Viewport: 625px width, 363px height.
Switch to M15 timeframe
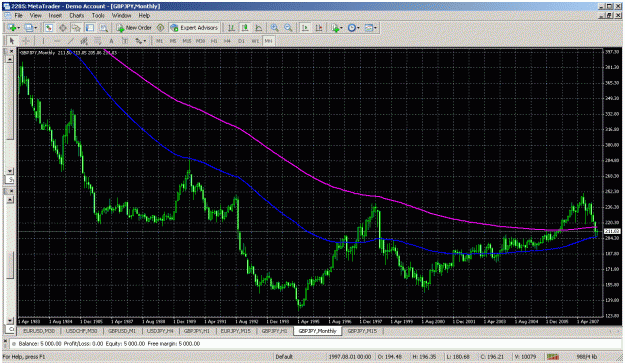tap(187, 41)
